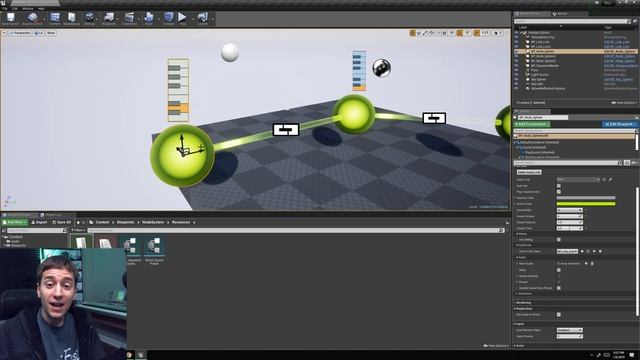Viewport: 640px width, 360px height.
Task: Open the Lit view mode dropdown
Action: click(39, 33)
